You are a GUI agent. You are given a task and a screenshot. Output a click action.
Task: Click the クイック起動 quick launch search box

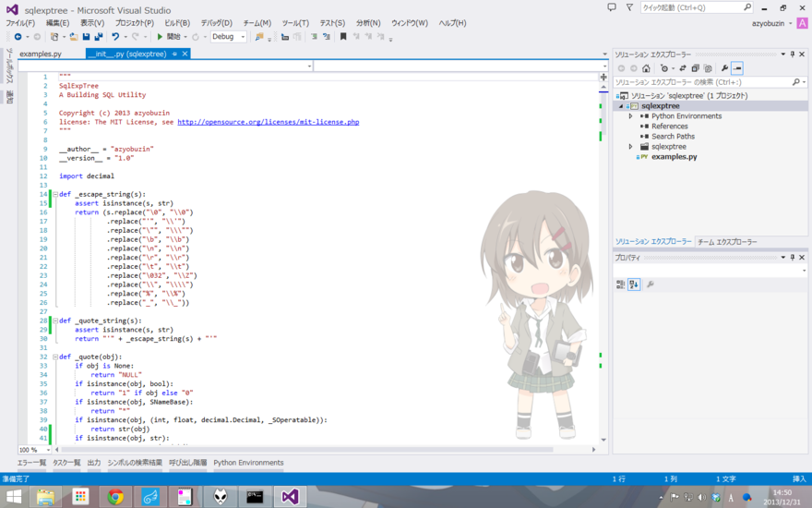click(697, 7)
